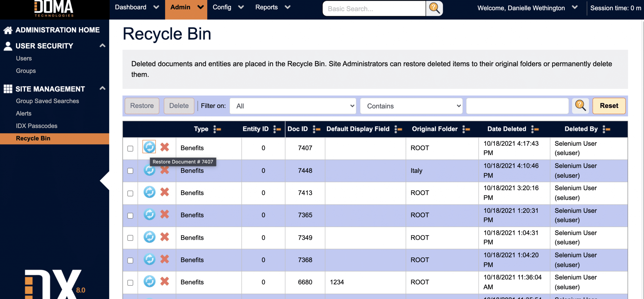Screen dimensions: 644x299
Task: Collapse the Site Management section
Action: tap(102, 88)
